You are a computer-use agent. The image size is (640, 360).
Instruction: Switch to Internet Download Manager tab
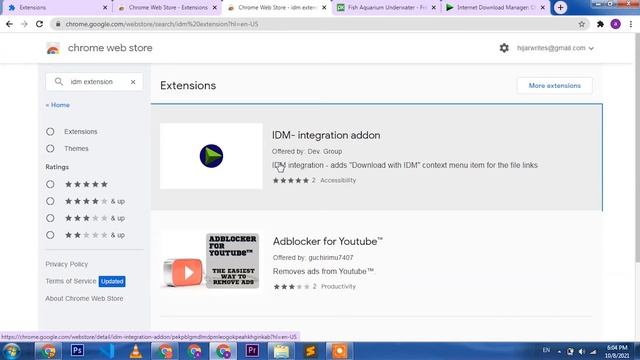496,7
